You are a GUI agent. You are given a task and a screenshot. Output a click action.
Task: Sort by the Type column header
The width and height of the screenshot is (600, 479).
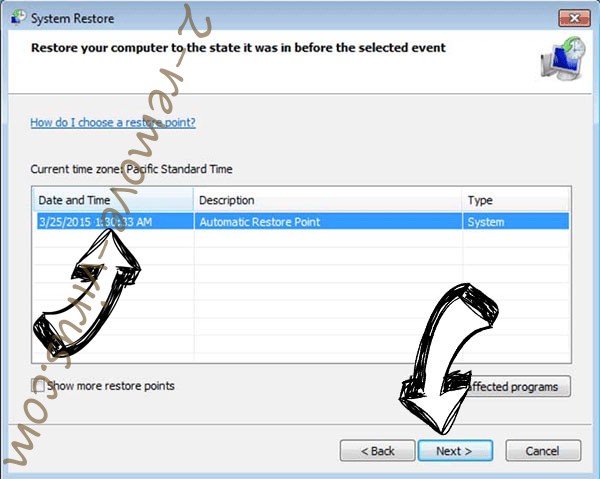coord(516,200)
